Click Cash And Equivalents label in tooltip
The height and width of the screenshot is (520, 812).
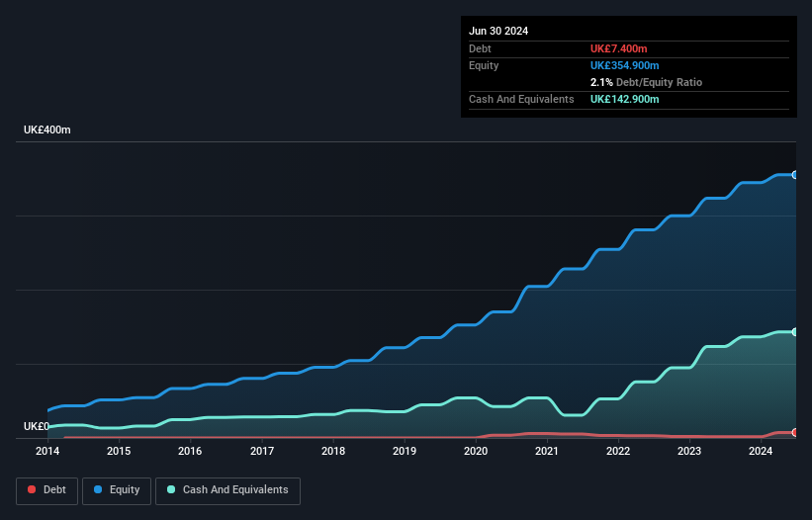pos(521,99)
